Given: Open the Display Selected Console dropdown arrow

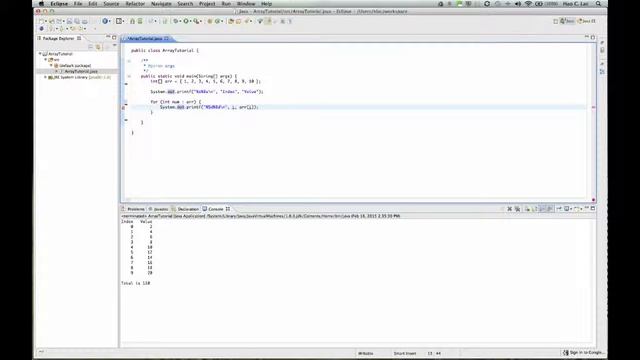Looking at the screenshot, I should [x=571, y=209].
